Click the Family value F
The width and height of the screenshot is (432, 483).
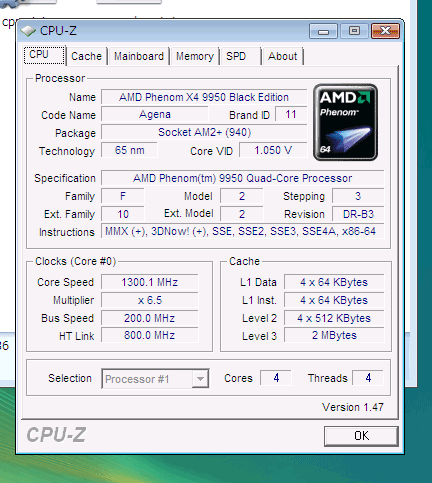[123, 196]
